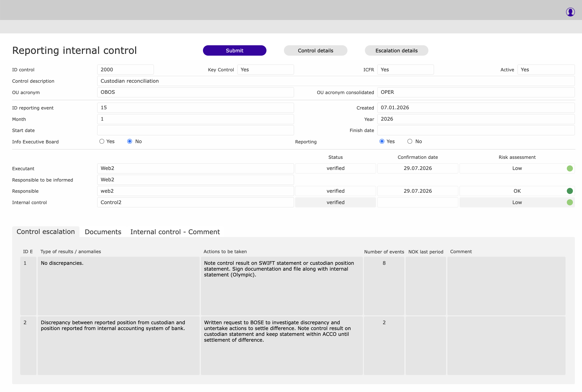Viewport: 582px width, 392px height.
Task: Click the Created date field
Action: click(x=476, y=108)
